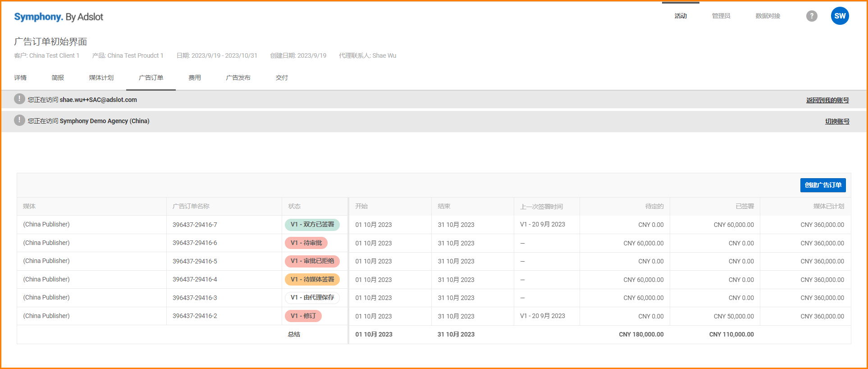Click the 总结 summary row label
Image resolution: width=868 pixels, height=369 pixels.
294,334
